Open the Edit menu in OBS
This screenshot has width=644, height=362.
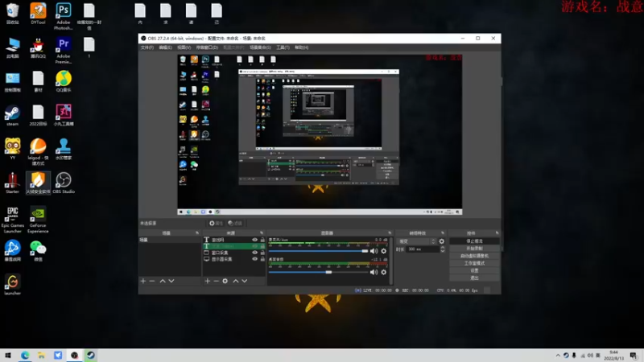[x=165, y=47]
